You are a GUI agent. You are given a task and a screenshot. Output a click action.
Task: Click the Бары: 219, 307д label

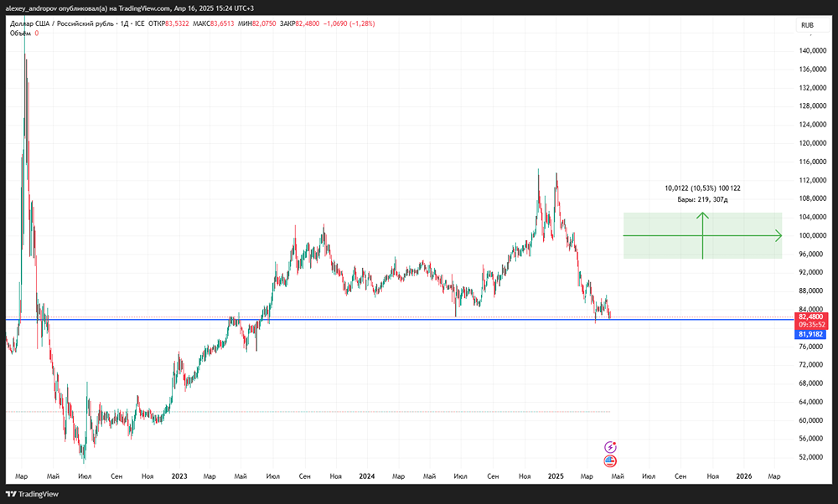click(x=702, y=200)
